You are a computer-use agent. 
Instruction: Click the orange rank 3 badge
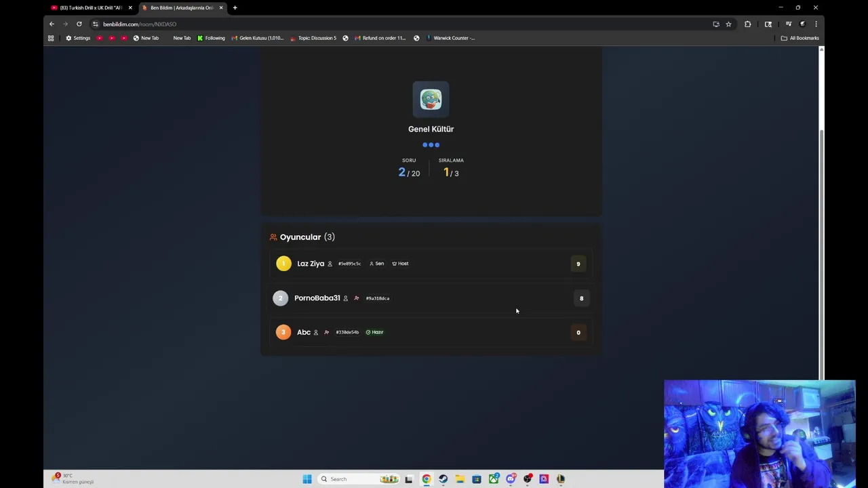(283, 332)
